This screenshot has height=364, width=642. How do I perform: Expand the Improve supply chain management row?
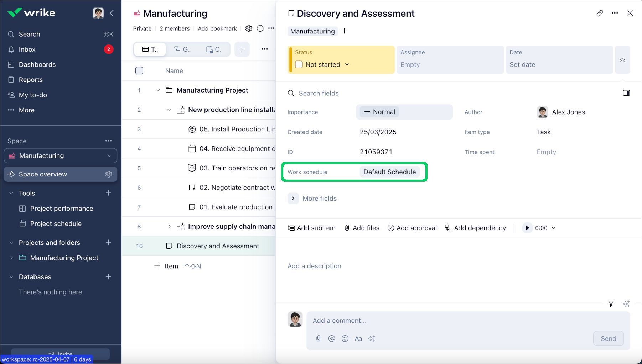pyautogui.click(x=169, y=227)
